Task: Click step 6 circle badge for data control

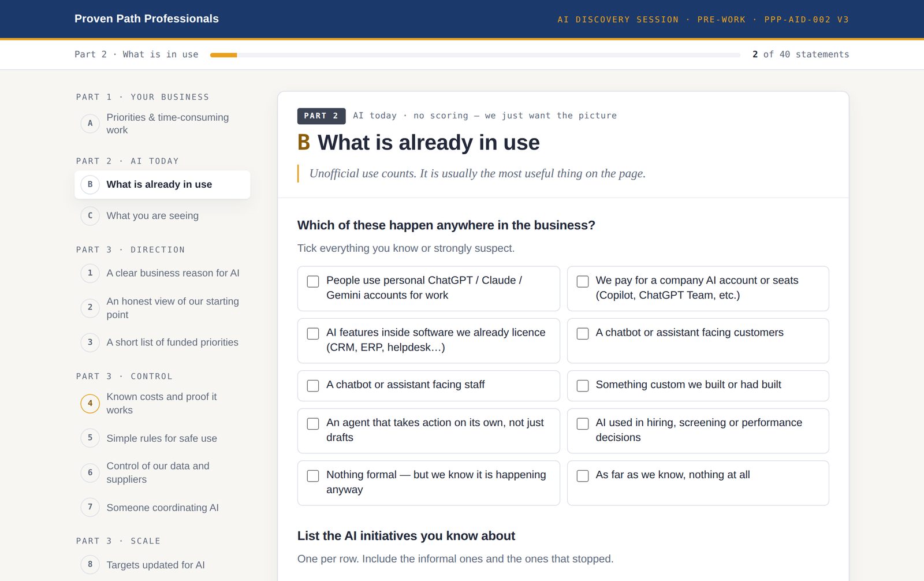Action: [90, 472]
